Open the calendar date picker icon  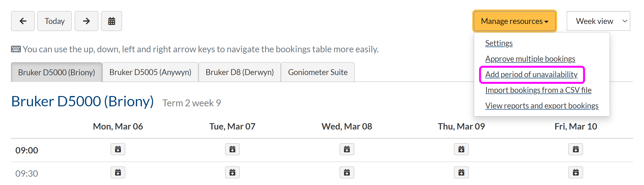tap(112, 21)
